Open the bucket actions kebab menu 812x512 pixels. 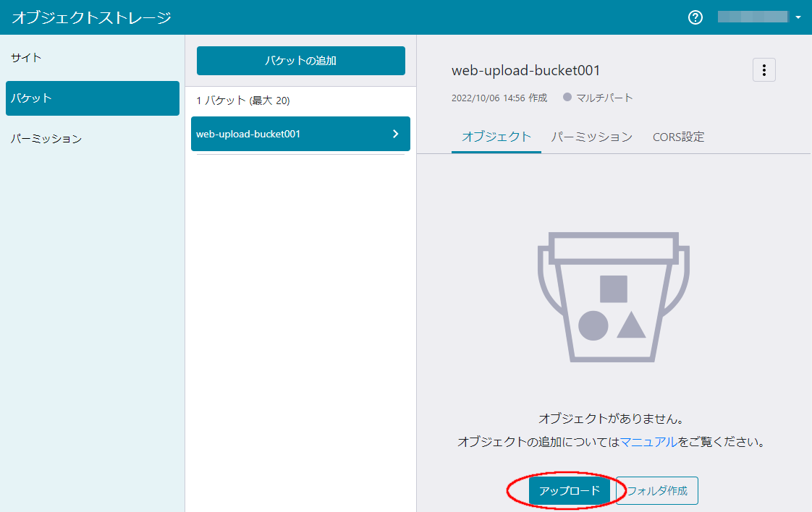click(764, 69)
